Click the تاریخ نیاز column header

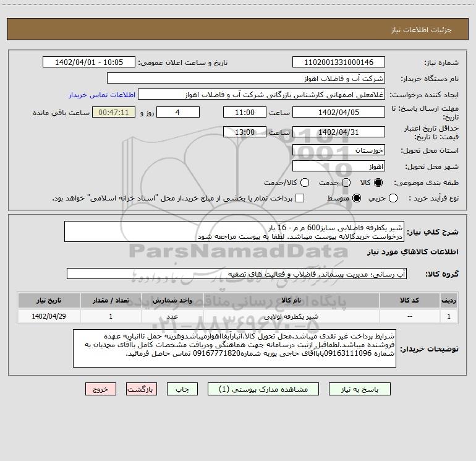[x=49, y=301]
